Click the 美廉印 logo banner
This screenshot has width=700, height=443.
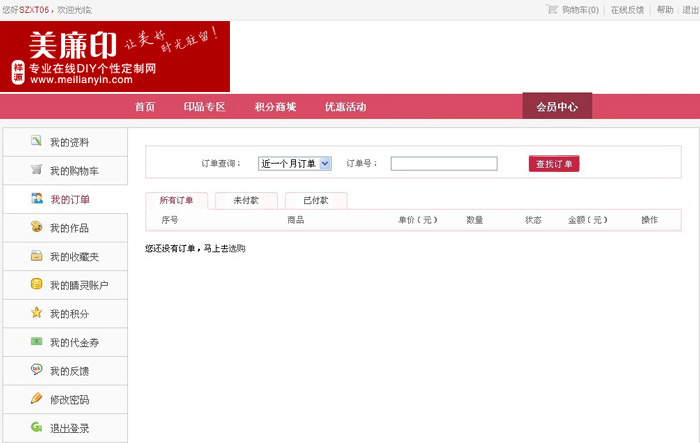click(x=115, y=56)
